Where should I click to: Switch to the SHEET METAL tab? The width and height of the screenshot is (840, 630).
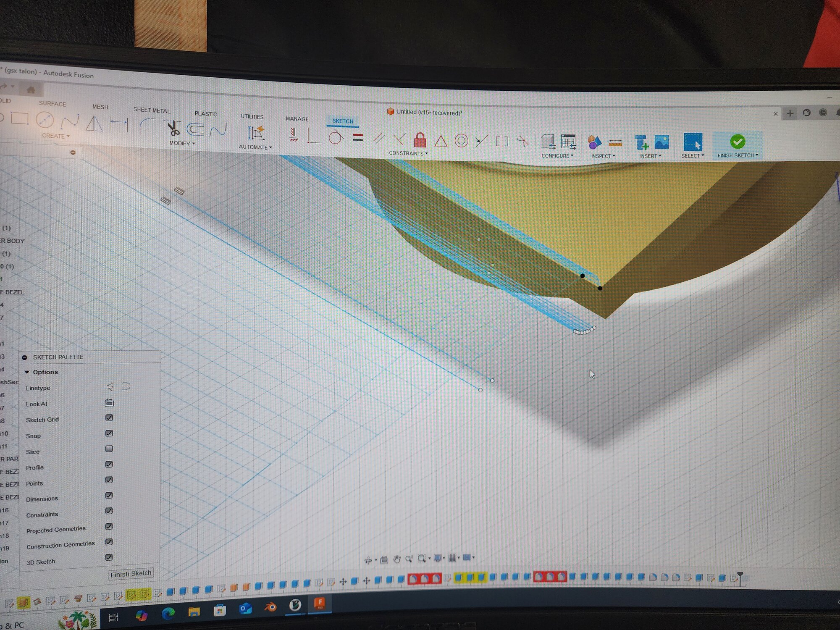152,110
